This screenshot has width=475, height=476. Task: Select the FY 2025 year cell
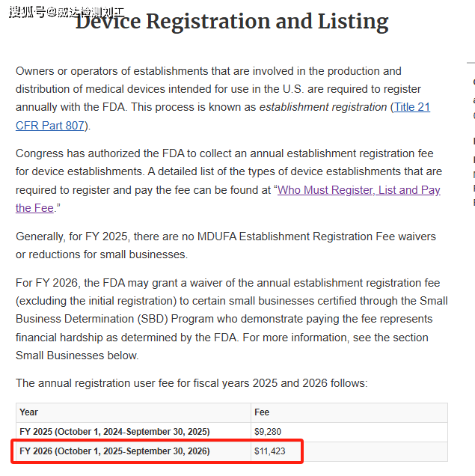coord(114,432)
